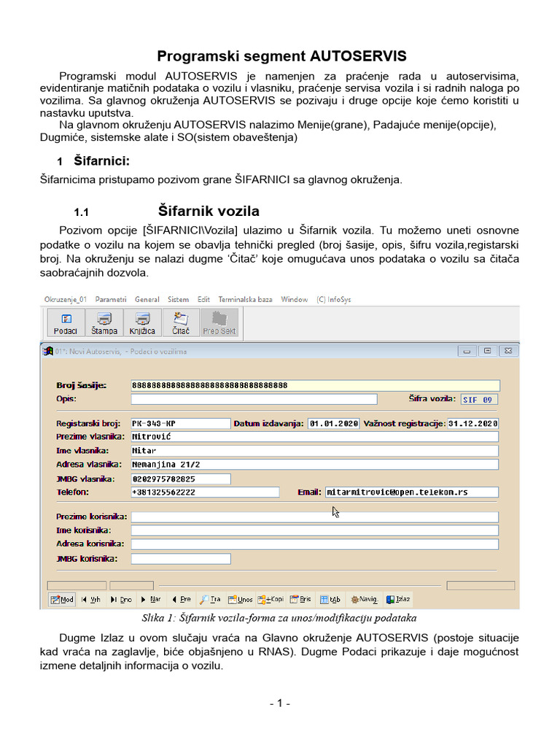Click the Bris delete button
The image size is (560, 747).
pyautogui.click(x=300, y=600)
